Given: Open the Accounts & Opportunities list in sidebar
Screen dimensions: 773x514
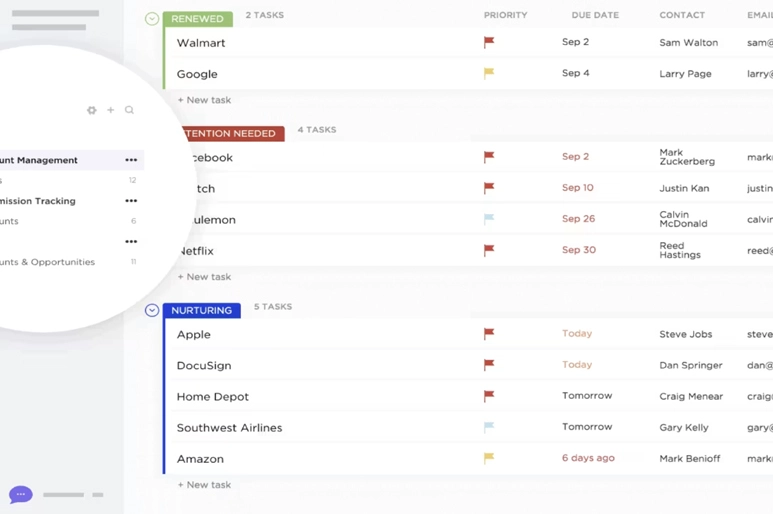Looking at the screenshot, I should 47,262.
